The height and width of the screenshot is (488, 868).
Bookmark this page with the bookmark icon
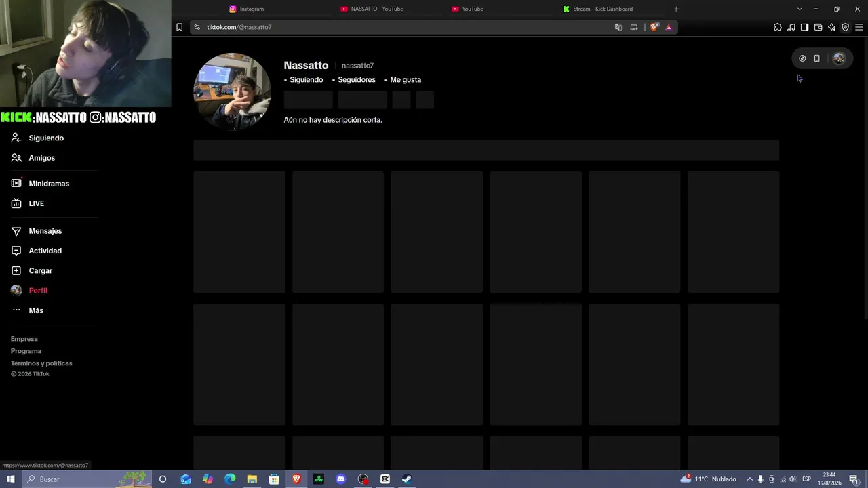pos(179,27)
